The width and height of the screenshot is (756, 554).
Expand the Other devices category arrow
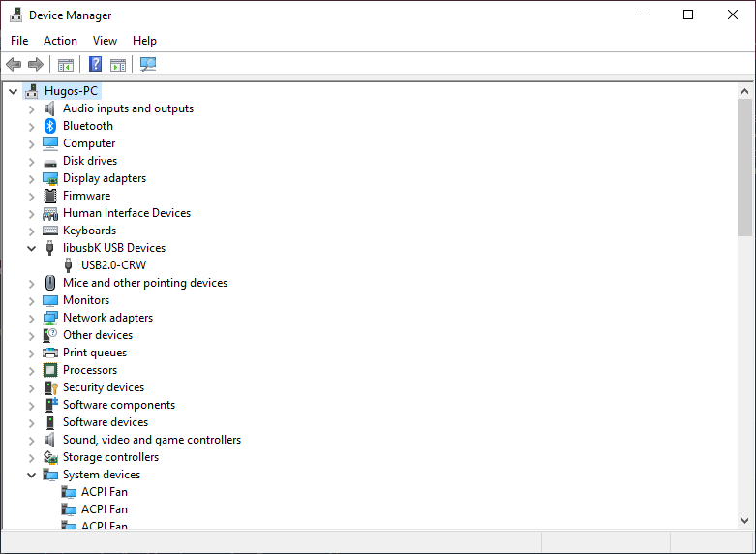pyautogui.click(x=31, y=336)
